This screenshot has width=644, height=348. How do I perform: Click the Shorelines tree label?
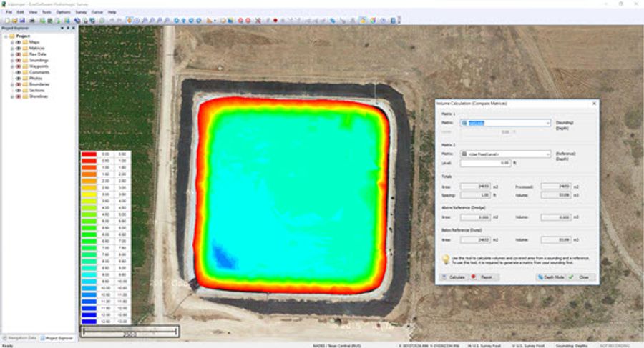[39, 96]
